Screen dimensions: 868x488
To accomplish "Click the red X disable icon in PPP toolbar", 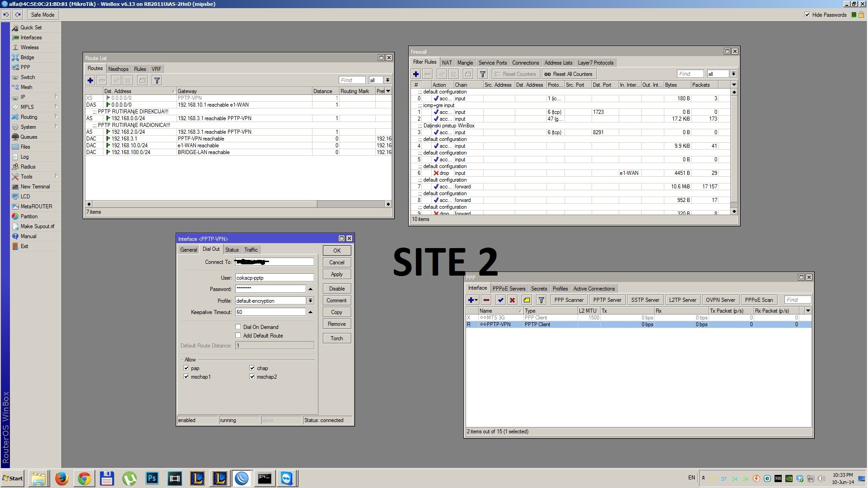I will tap(512, 300).
